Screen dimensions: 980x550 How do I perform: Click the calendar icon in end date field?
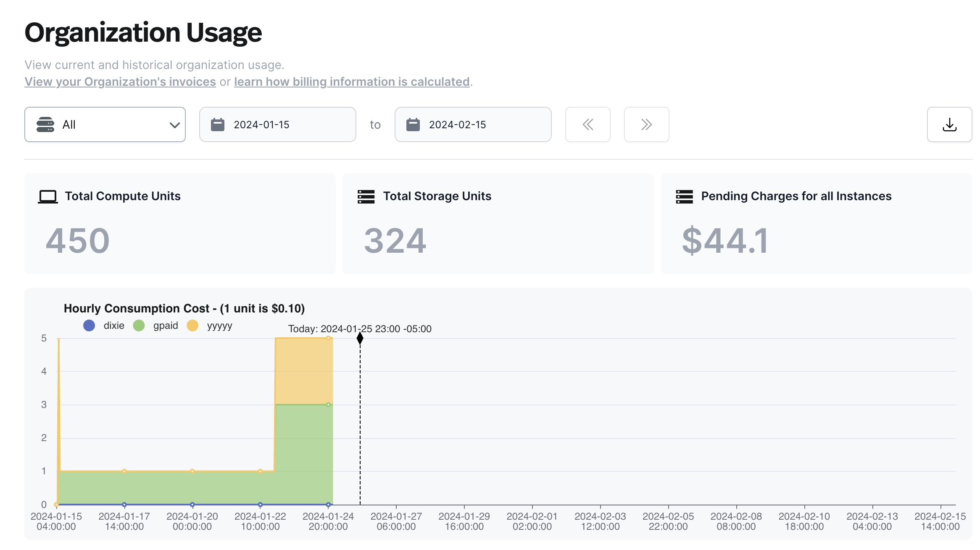pyautogui.click(x=413, y=124)
